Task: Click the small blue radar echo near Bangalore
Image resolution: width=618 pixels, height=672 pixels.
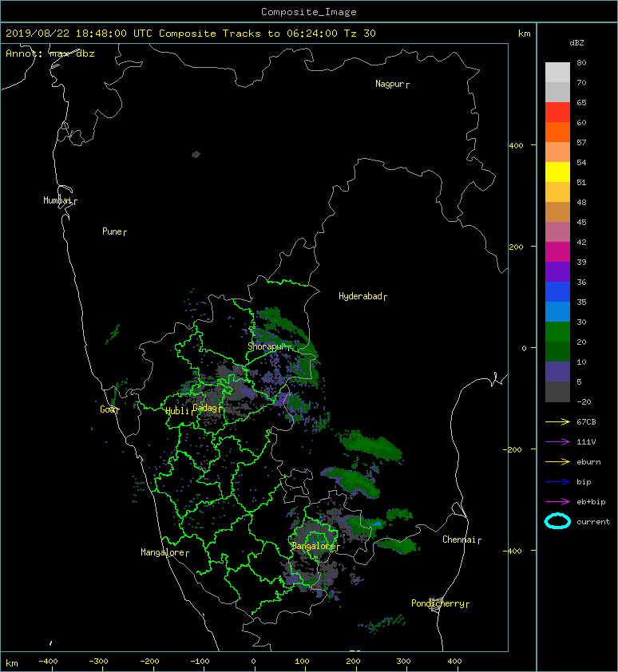Action: pos(377,524)
